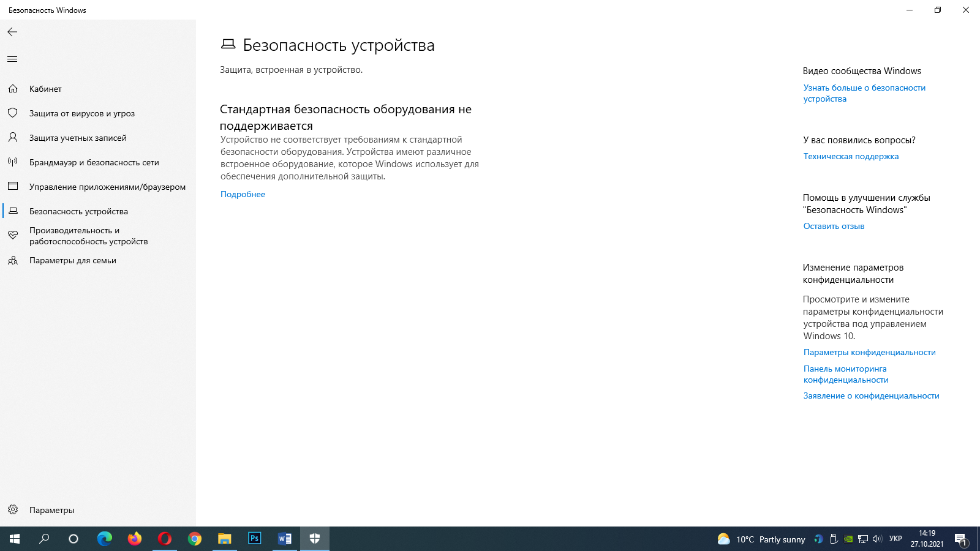Open volume speaker tray icon

pyautogui.click(x=877, y=539)
